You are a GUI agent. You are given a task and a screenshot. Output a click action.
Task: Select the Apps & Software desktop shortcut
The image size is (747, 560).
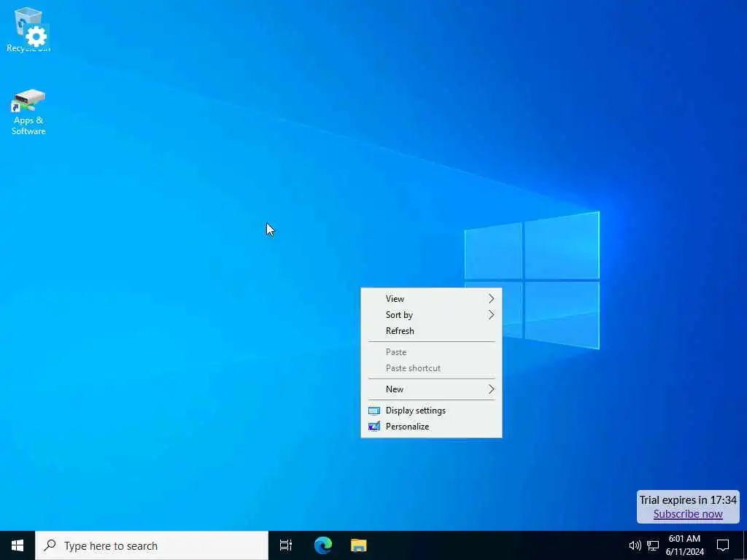28,112
